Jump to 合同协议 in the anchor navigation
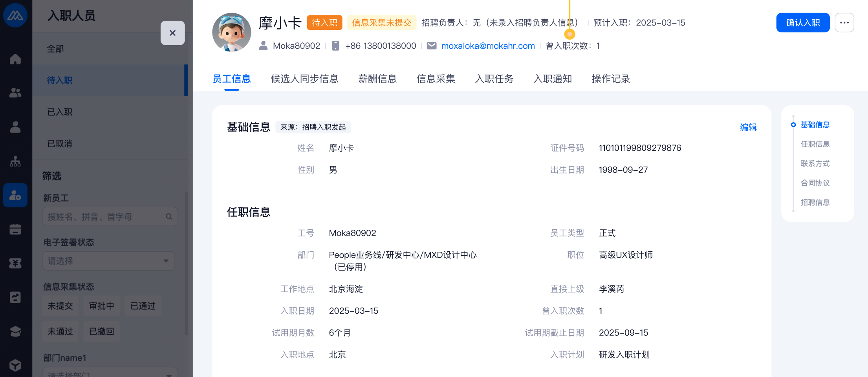 [815, 183]
